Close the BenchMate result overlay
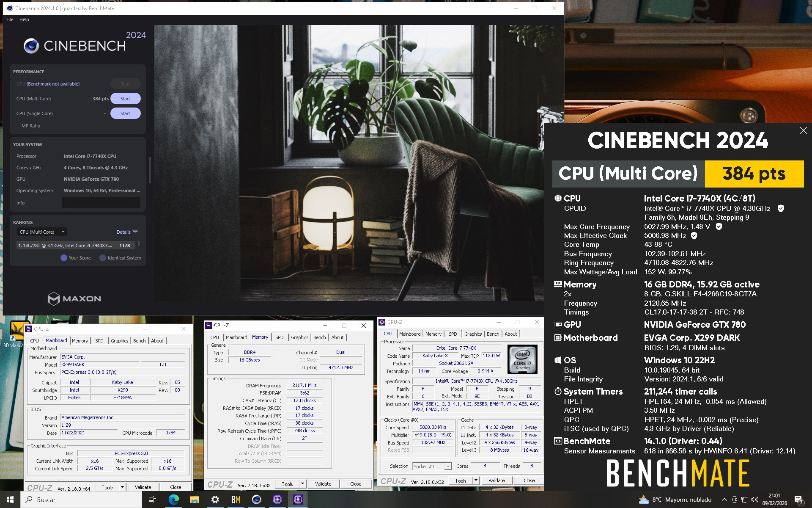812x508 pixels. point(803,130)
